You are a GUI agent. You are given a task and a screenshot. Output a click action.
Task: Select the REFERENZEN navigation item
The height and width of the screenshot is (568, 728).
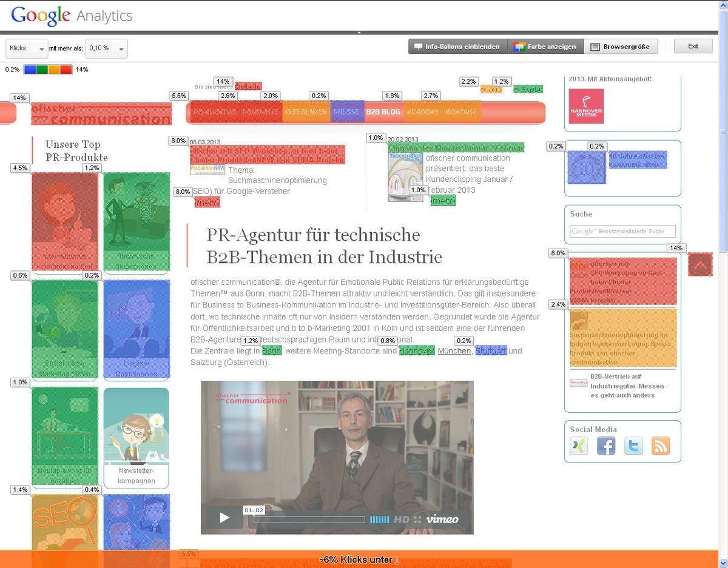[306, 112]
